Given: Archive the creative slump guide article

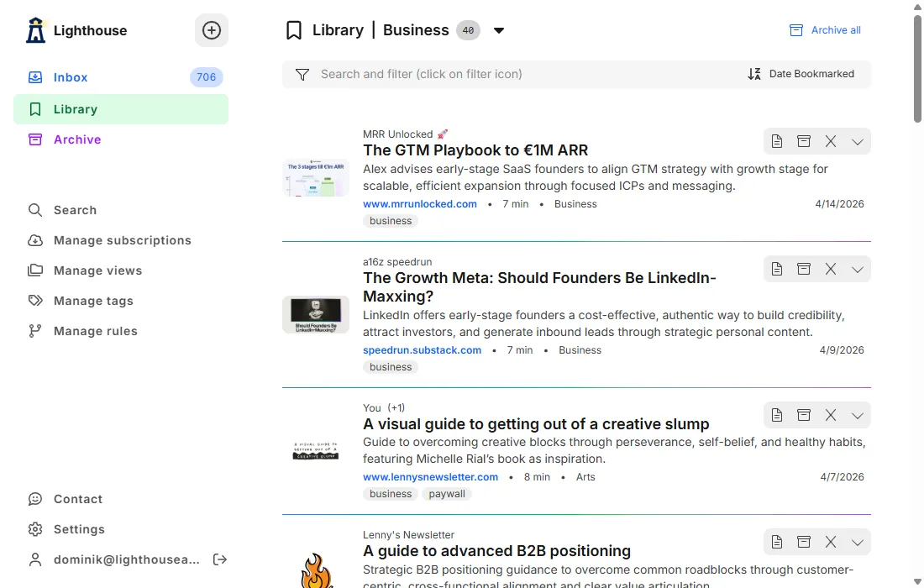Looking at the screenshot, I should pyautogui.click(x=804, y=415).
